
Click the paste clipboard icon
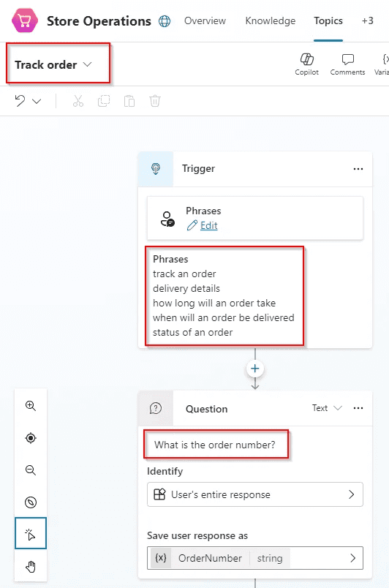pos(129,101)
